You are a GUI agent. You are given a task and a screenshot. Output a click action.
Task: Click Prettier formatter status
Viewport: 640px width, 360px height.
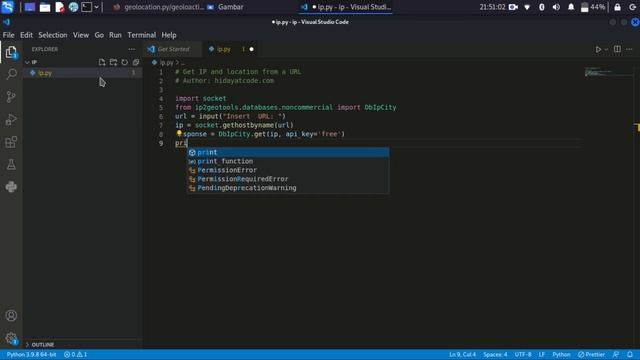(x=591, y=354)
